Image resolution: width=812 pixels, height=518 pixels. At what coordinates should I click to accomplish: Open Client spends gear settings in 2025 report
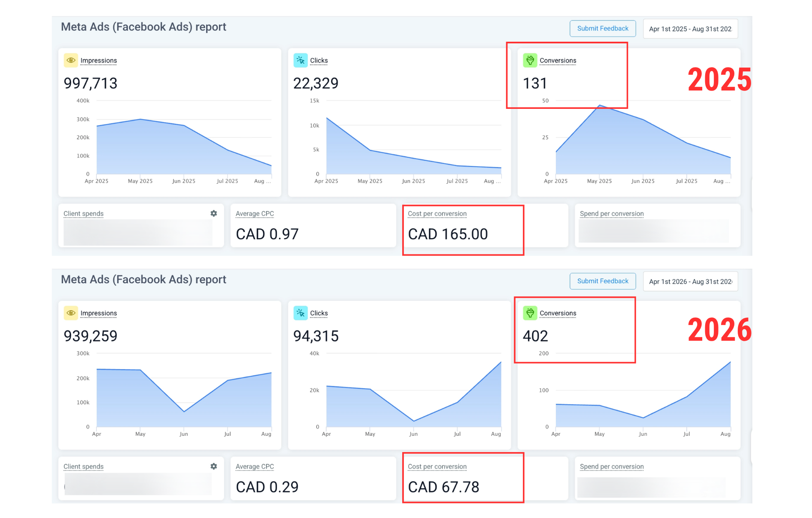214,214
